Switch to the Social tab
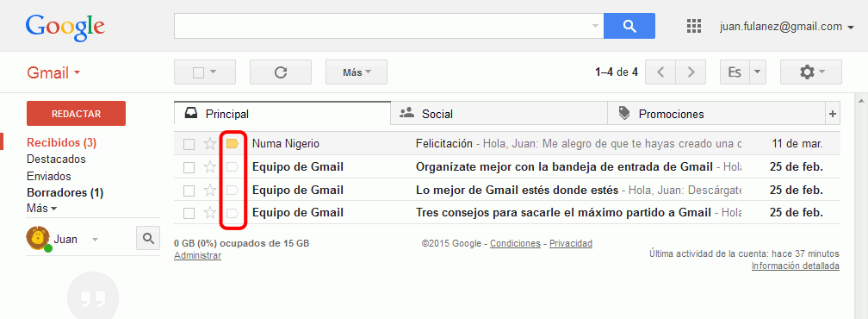The height and width of the screenshot is (319, 868). [x=499, y=114]
